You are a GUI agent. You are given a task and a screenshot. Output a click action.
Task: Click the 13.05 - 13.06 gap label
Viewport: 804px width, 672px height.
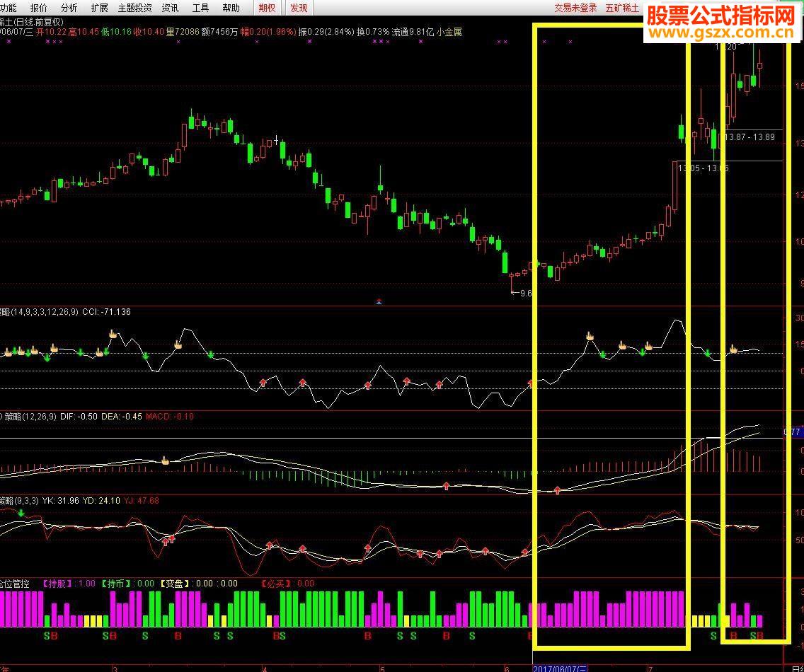[x=703, y=168]
